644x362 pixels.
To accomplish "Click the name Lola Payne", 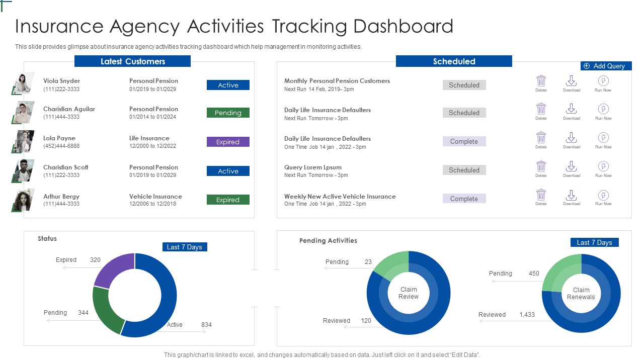I will tap(59, 138).
